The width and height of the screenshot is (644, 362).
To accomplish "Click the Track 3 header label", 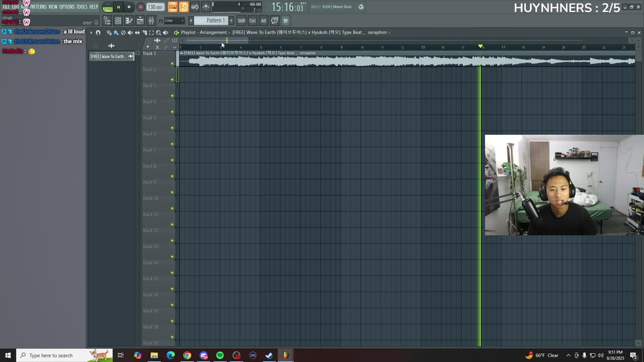I will tap(149, 85).
